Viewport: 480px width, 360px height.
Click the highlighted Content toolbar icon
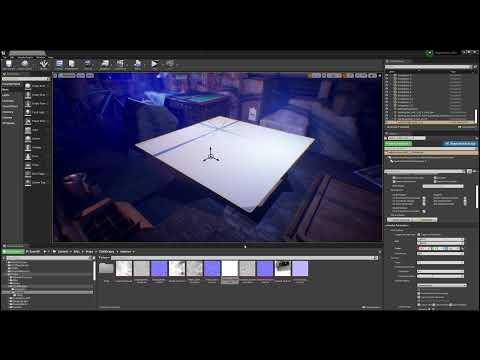59,64
